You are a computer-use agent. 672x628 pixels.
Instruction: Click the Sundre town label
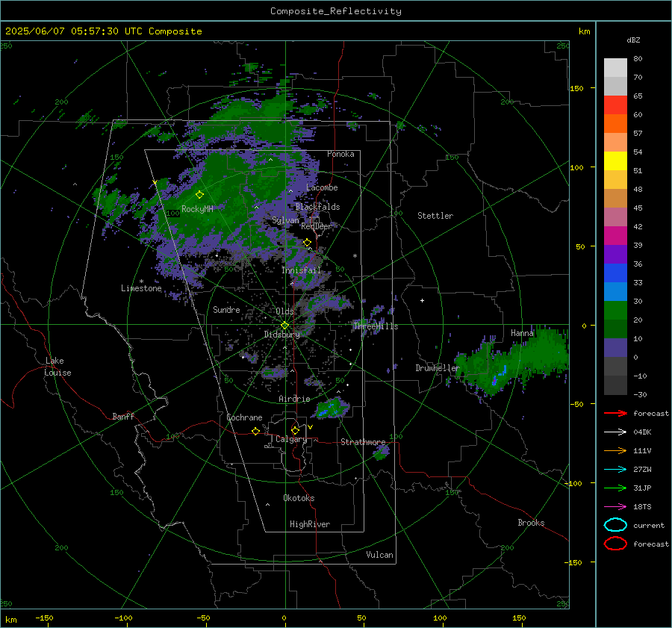[226, 310]
